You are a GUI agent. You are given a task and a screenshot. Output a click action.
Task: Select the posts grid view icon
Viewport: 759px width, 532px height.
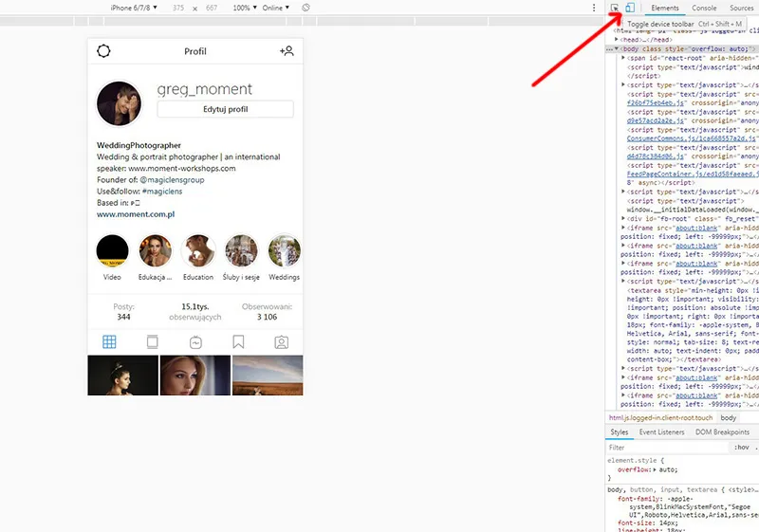[109, 342]
